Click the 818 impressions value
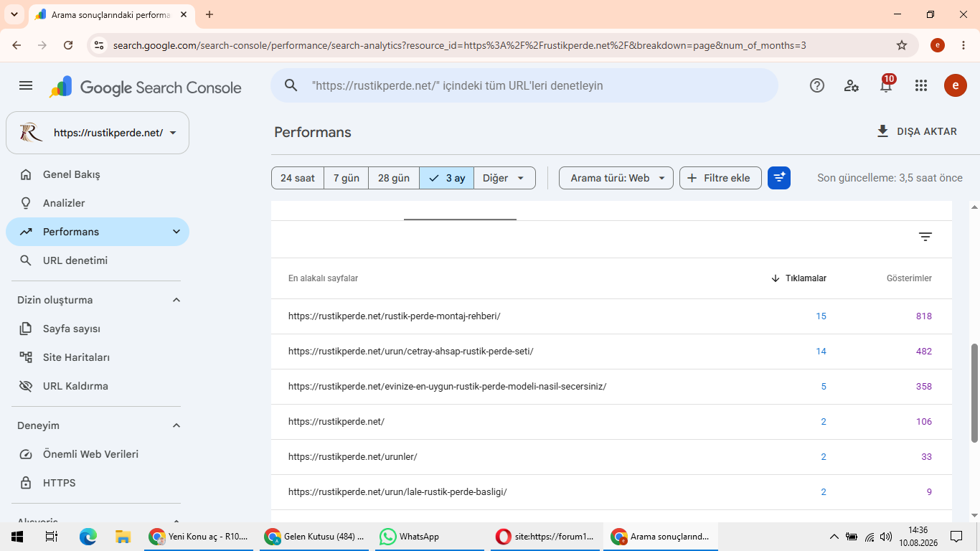Screen dimensions: 980x551 click(923, 316)
